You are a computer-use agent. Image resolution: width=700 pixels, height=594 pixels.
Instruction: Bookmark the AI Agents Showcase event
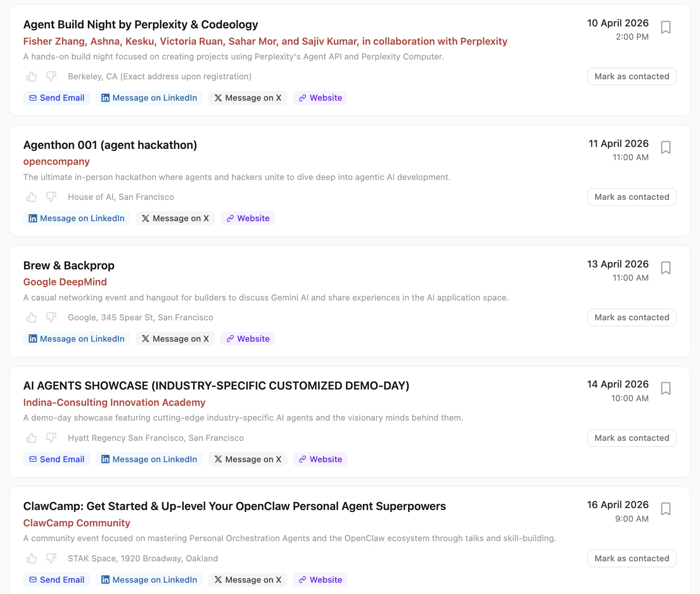[666, 388]
